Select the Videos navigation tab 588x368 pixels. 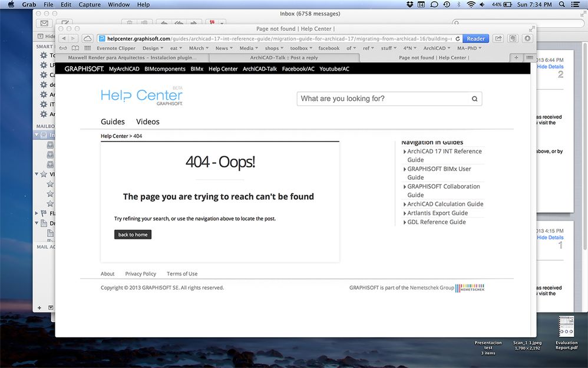point(148,121)
